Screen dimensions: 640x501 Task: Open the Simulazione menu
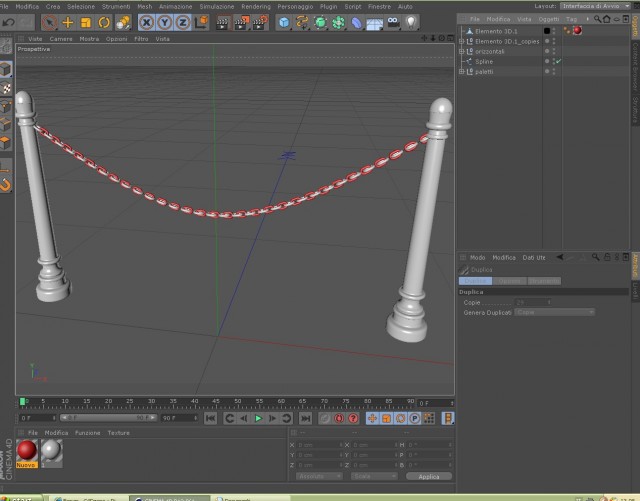(x=217, y=7)
